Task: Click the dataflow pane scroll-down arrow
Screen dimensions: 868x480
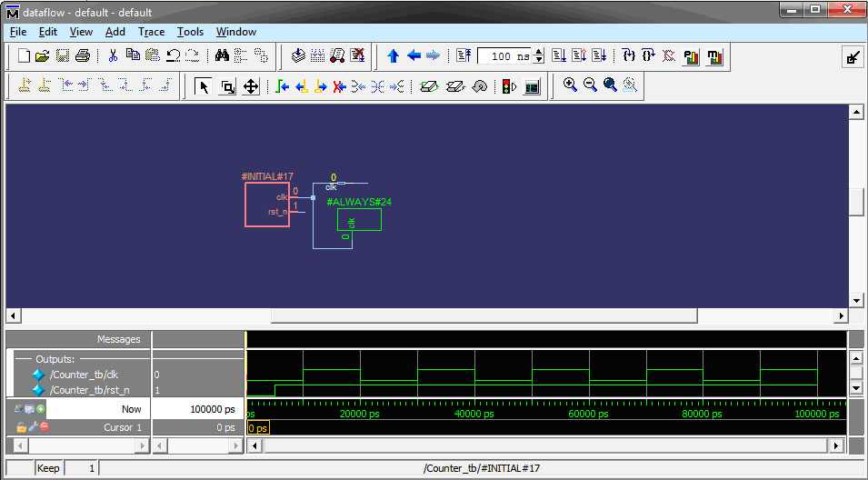Action: [856, 302]
